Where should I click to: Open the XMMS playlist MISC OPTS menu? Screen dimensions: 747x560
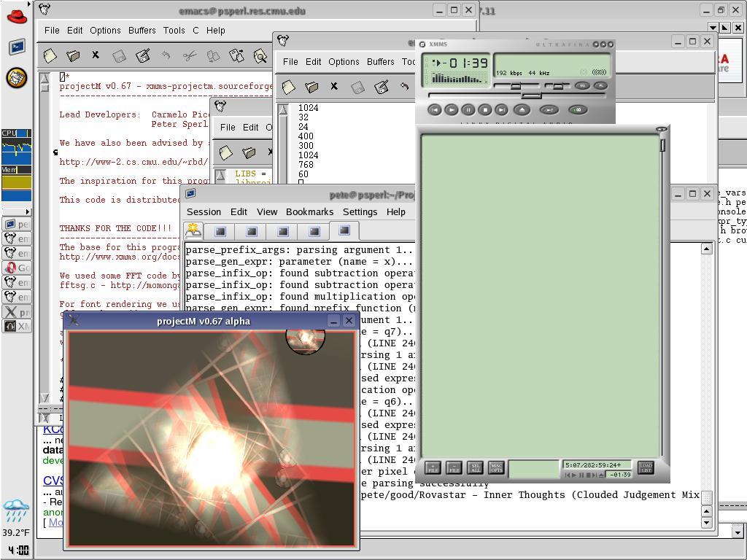tap(496, 467)
